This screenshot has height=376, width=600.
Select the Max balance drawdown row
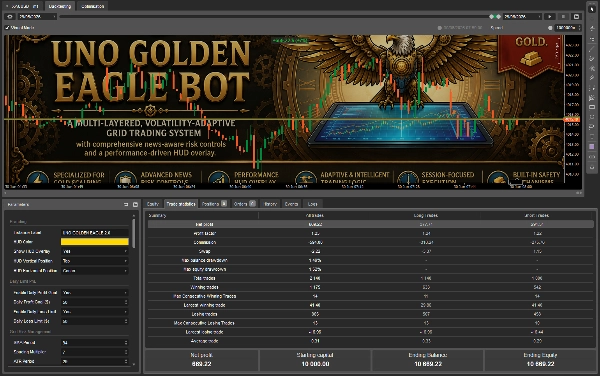click(x=370, y=260)
